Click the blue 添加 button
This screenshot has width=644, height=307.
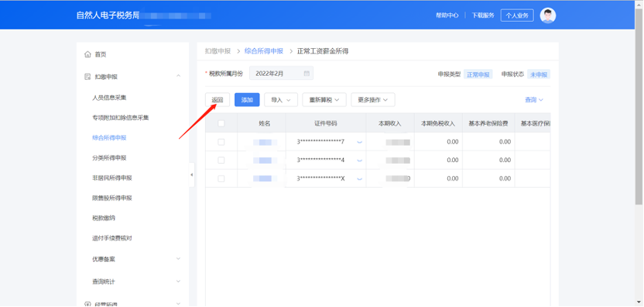(x=247, y=99)
